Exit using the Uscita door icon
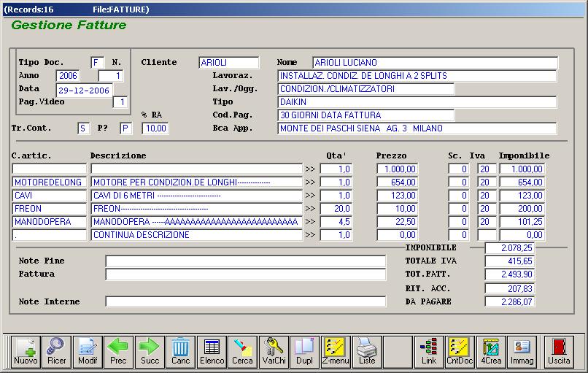Screen dimensions: 588x373 (x=559, y=351)
